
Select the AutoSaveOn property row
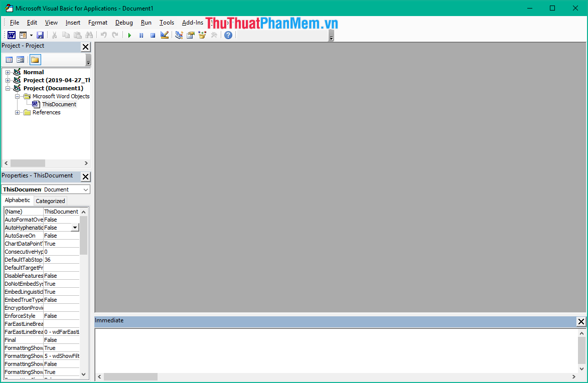coord(42,236)
